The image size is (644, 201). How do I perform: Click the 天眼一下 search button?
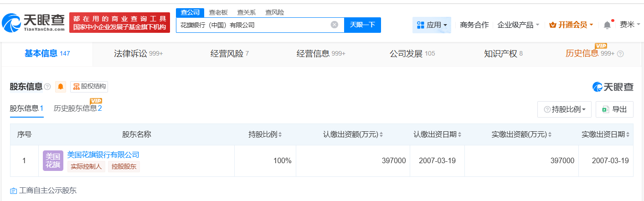362,25
